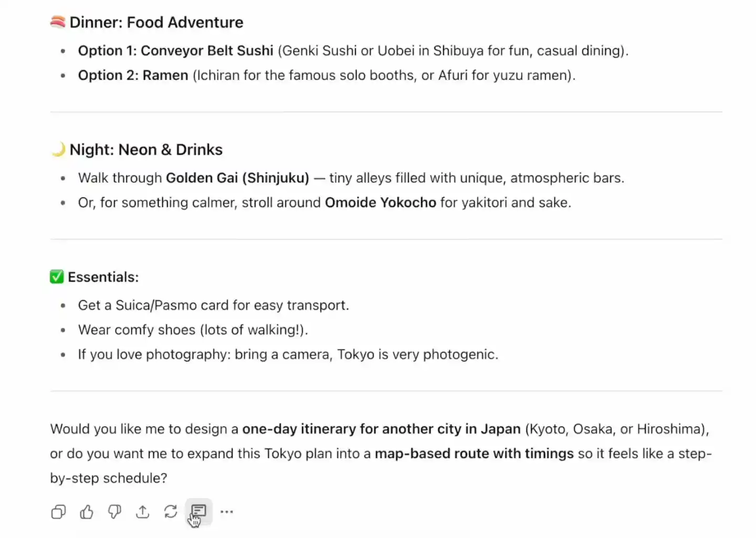Click the bold "Golden Gai (Shinjuku)" text

point(237,178)
